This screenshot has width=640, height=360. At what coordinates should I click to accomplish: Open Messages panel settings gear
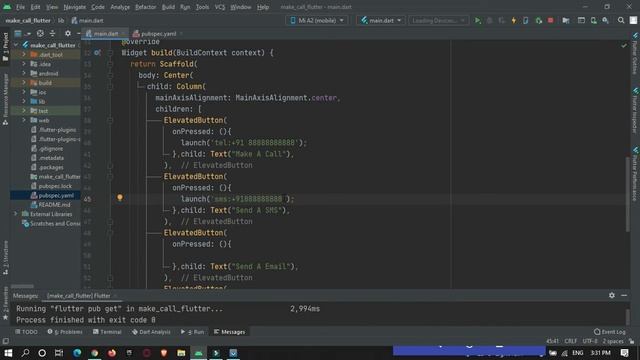pos(611,295)
